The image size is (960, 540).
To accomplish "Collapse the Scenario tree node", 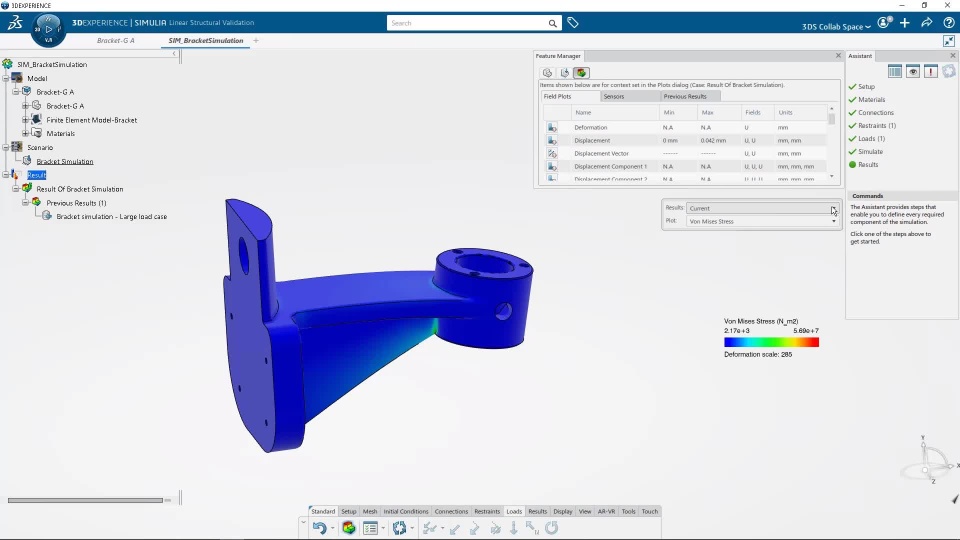I will click(x=6, y=148).
